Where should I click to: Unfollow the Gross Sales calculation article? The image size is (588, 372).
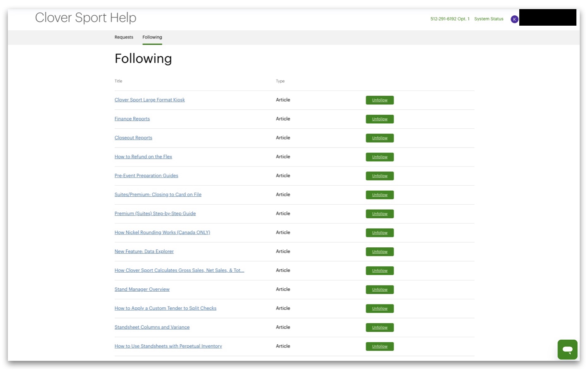(380, 271)
